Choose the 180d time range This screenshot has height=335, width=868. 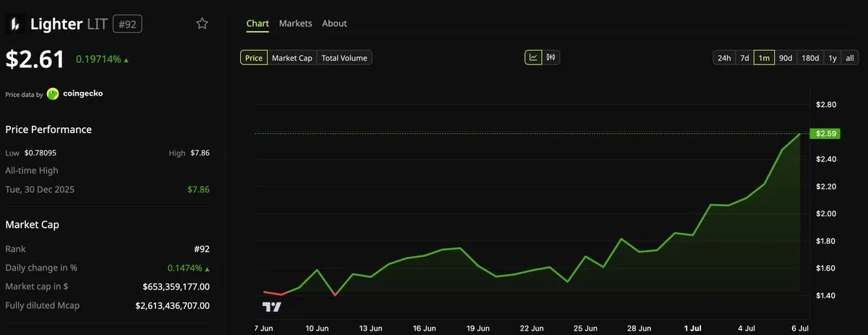(x=810, y=58)
